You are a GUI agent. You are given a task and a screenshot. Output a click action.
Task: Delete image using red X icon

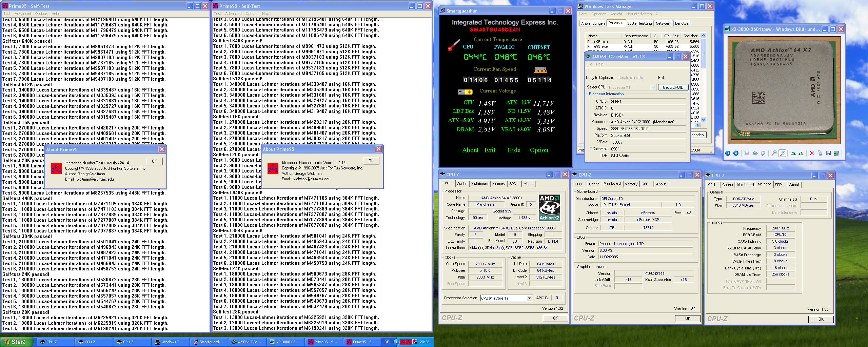pos(812,153)
